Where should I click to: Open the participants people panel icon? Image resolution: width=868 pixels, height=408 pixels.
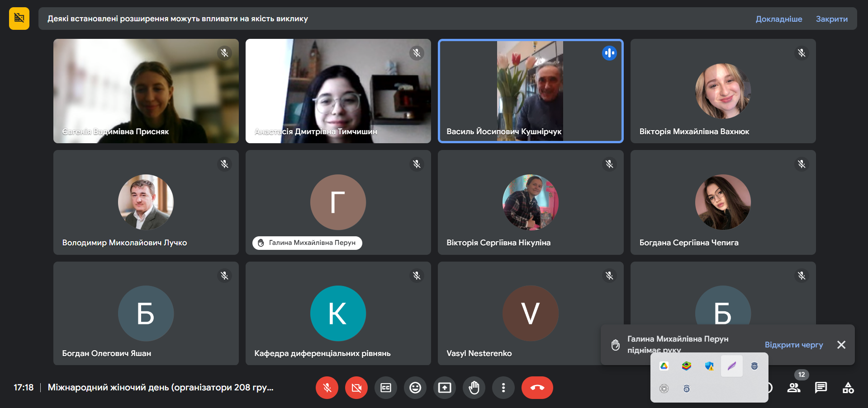[794, 388]
